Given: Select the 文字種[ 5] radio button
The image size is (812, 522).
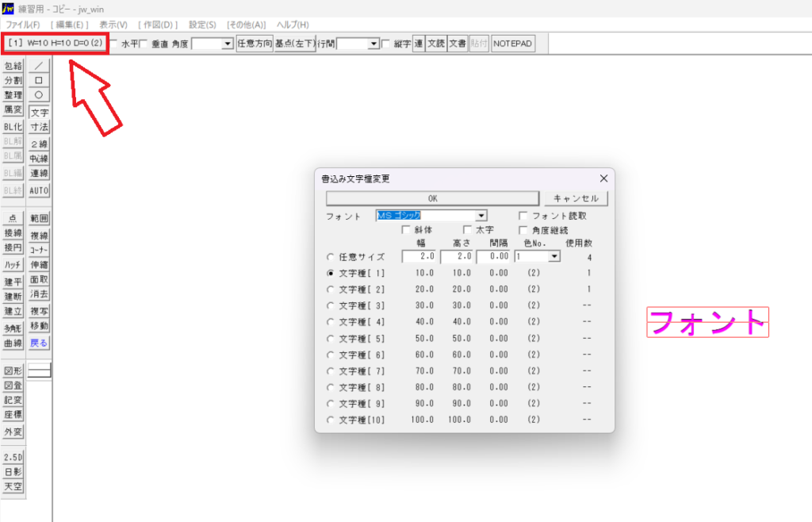Looking at the screenshot, I should click(x=331, y=338).
